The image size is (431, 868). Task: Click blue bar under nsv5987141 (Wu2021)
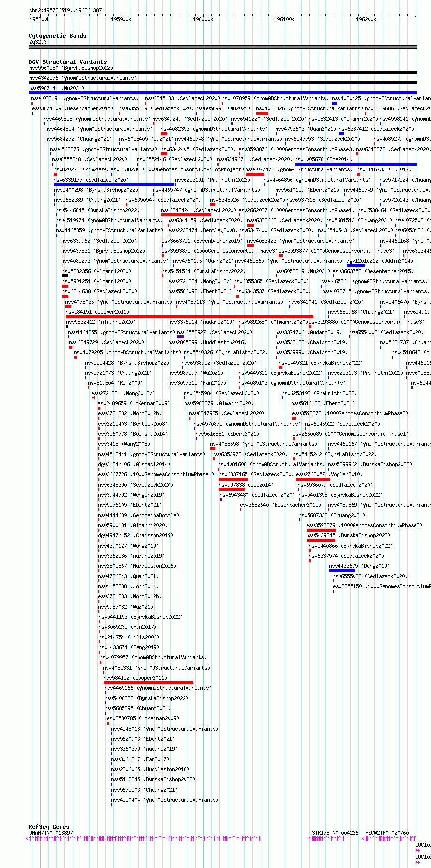pos(223,93)
